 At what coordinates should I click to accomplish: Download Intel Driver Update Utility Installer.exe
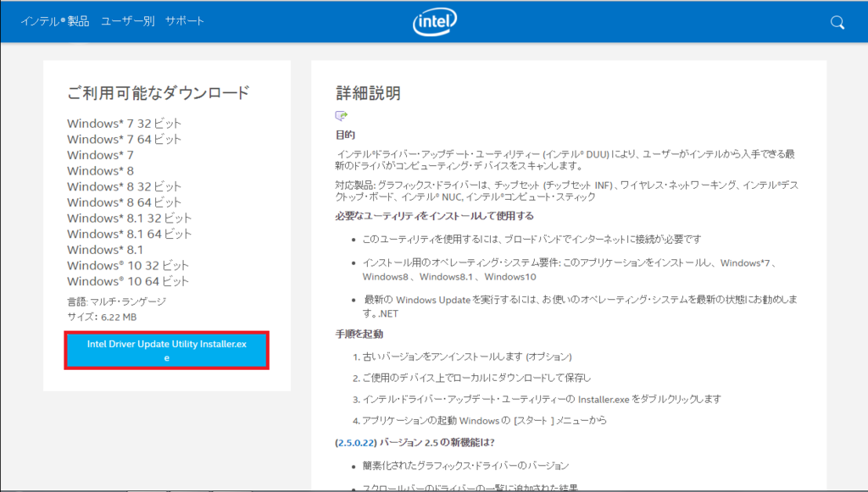click(167, 351)
